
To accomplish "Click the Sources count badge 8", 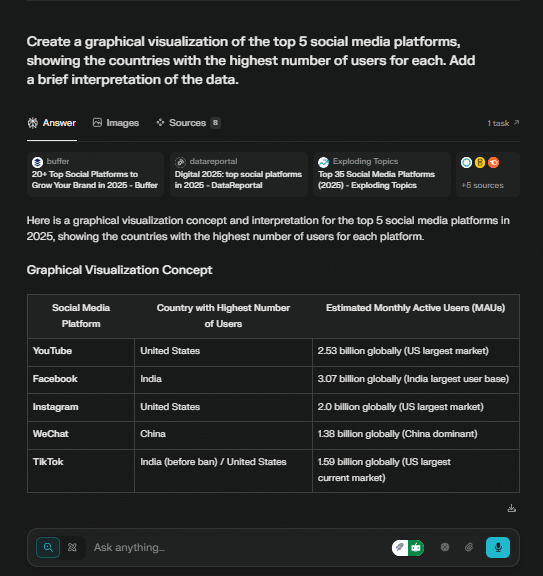I will click(215, 123).
